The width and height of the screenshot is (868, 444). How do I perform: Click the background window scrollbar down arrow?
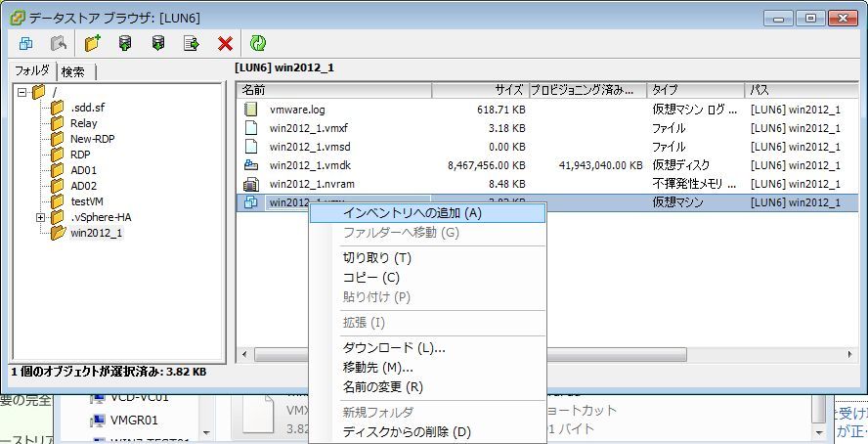(x=821, y=432)
